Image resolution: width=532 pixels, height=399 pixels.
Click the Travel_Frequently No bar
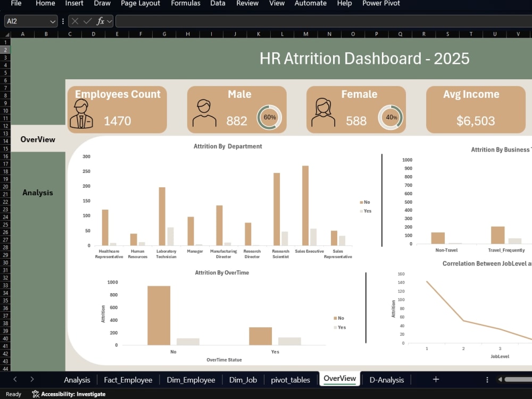(497, 235)
